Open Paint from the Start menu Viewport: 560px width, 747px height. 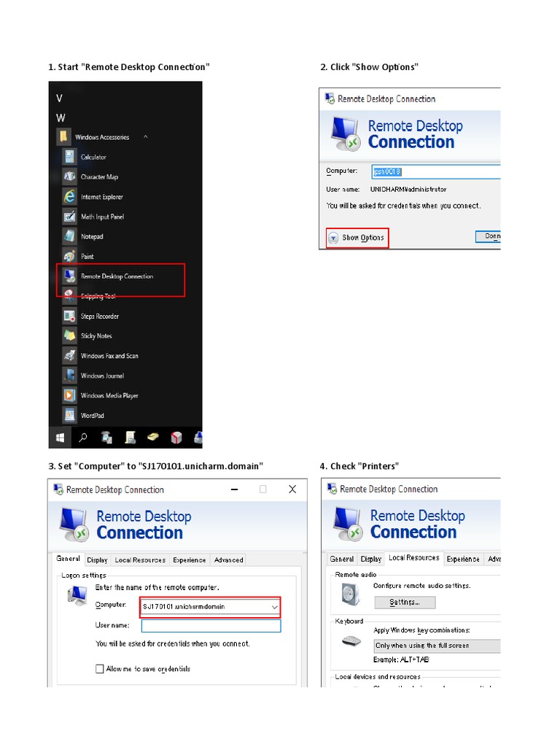[x=87, y=256]
